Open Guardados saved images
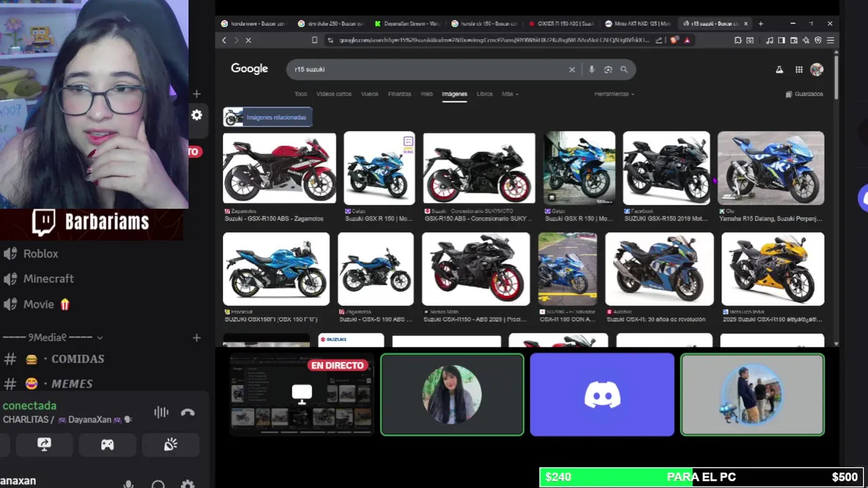The width and height of the screenshot is (868, 488). pos(804,94)
